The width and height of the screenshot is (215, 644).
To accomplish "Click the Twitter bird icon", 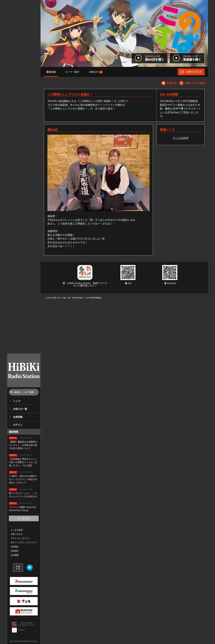I will pos(29,567).
